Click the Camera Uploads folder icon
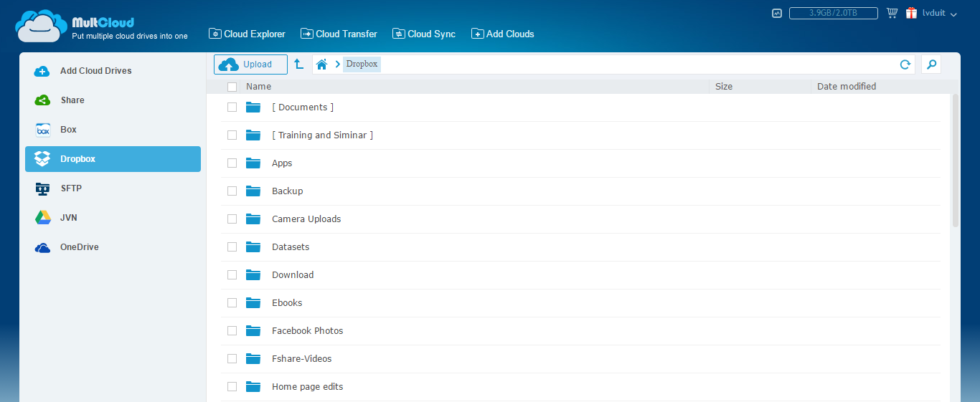The height and width of the screenshot is (402, 980). [x=253, y=219]
